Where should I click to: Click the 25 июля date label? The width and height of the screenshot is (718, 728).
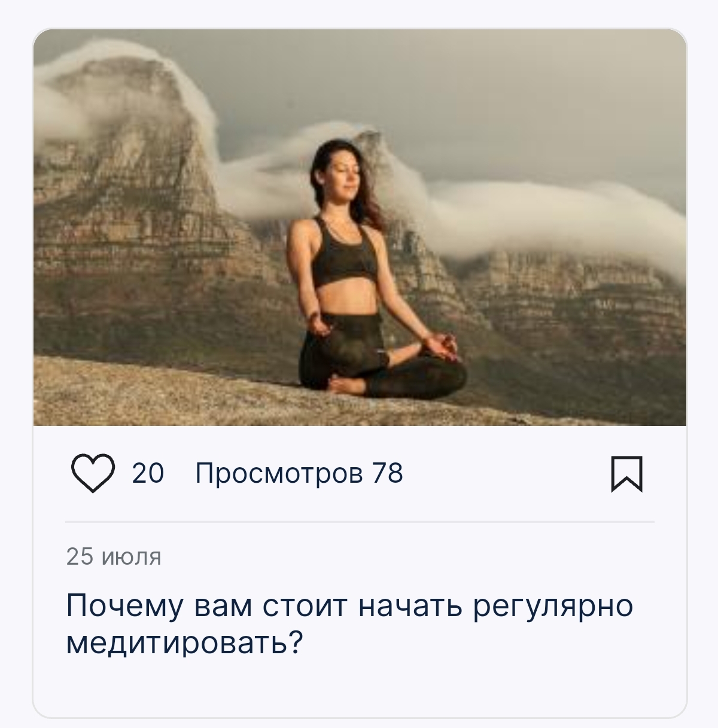(x=114, y=556)
